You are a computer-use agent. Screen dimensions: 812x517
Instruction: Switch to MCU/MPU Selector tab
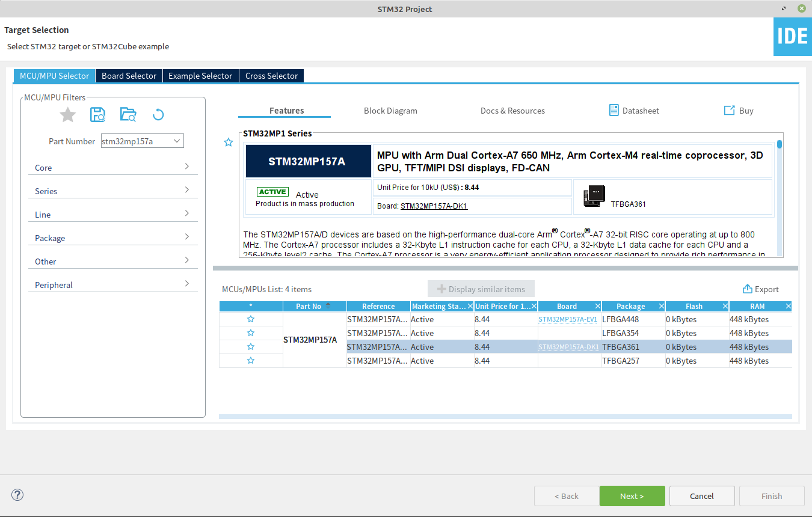54,76
